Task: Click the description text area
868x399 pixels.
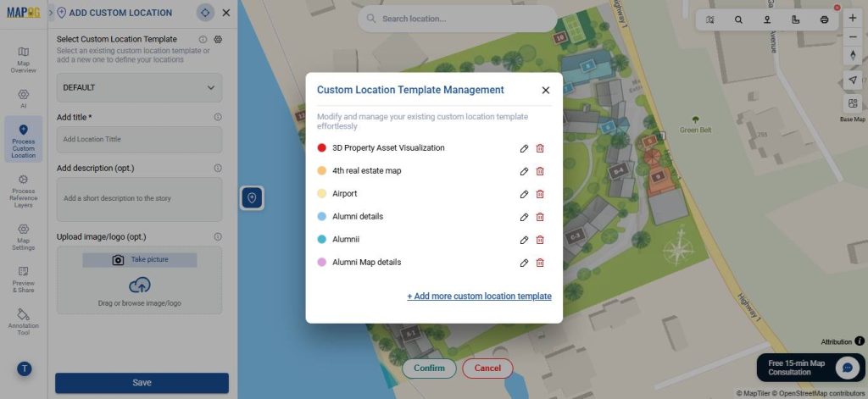Action: (140, 199)
